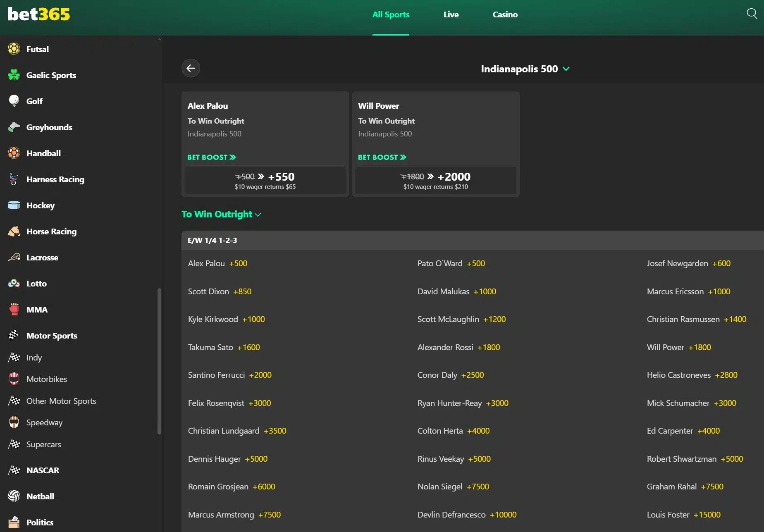764x532 pixels.
Task: Select Christian Lundgaard at +3500
Action: point(237,431)
